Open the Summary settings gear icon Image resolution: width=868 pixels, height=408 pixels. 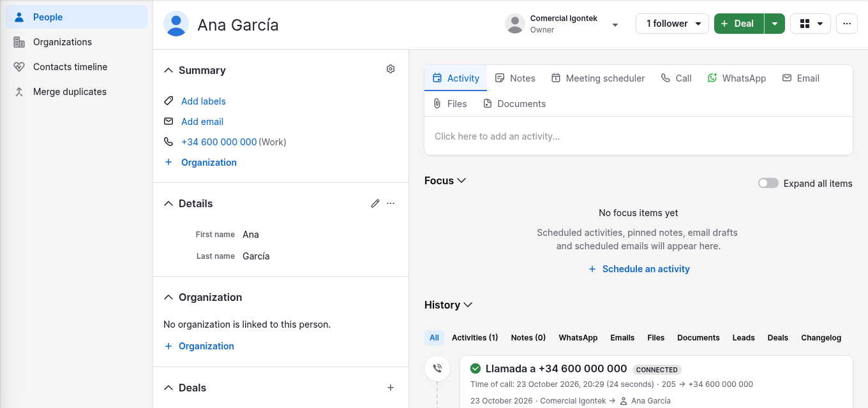pos(391,69)
